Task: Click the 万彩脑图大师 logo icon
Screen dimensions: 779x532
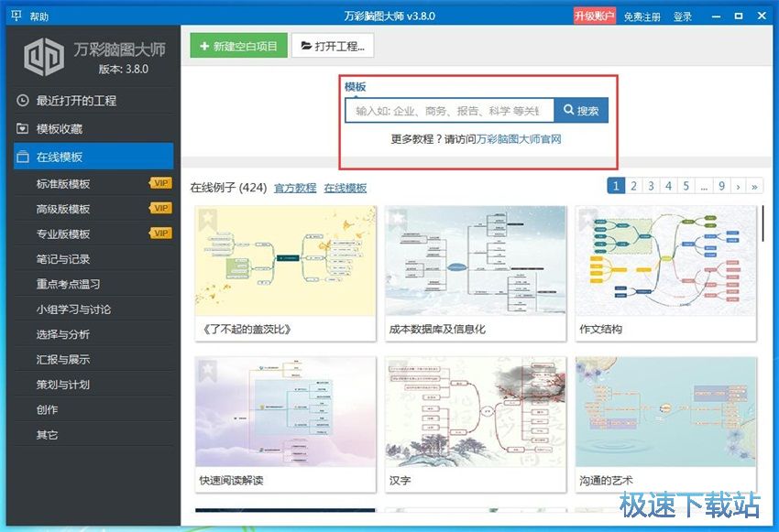Action: point(44,56)
